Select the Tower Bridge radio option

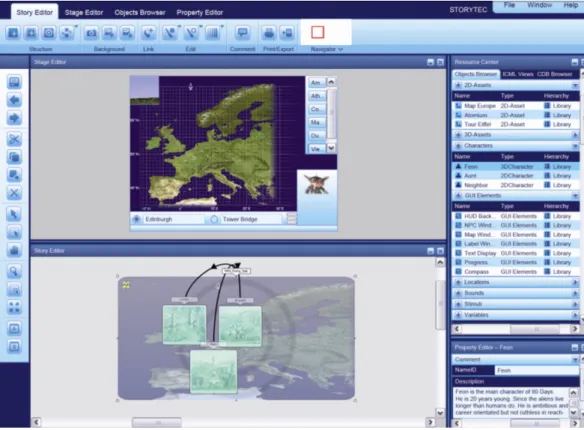tap(214, 219)
